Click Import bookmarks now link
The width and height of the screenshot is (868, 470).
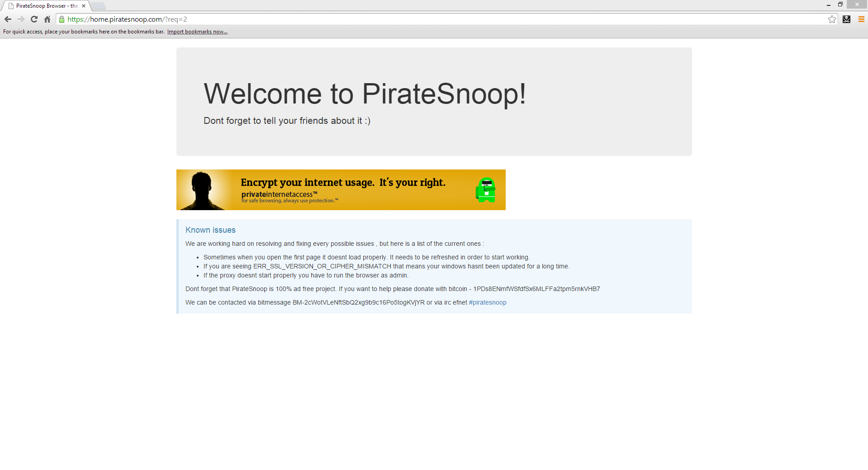(x=197, y=32)
